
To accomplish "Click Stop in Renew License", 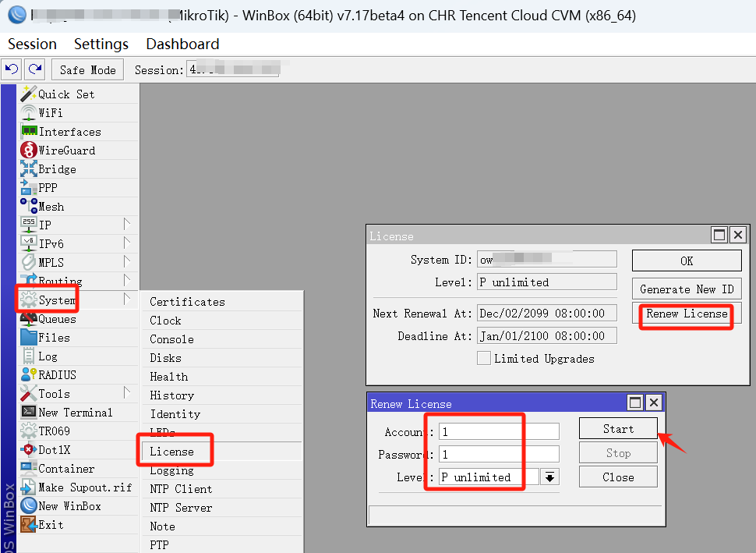I will click(618, 453).
